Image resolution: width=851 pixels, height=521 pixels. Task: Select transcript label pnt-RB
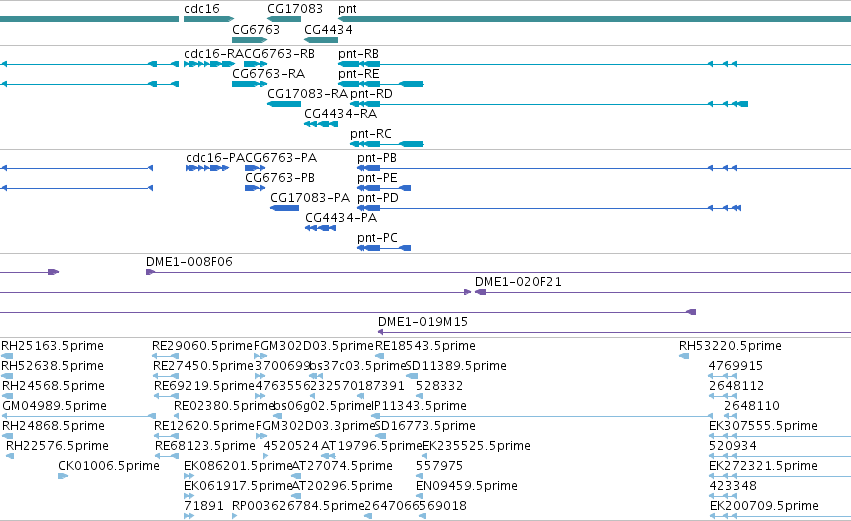pyautogui.click(x=358, y=54)
